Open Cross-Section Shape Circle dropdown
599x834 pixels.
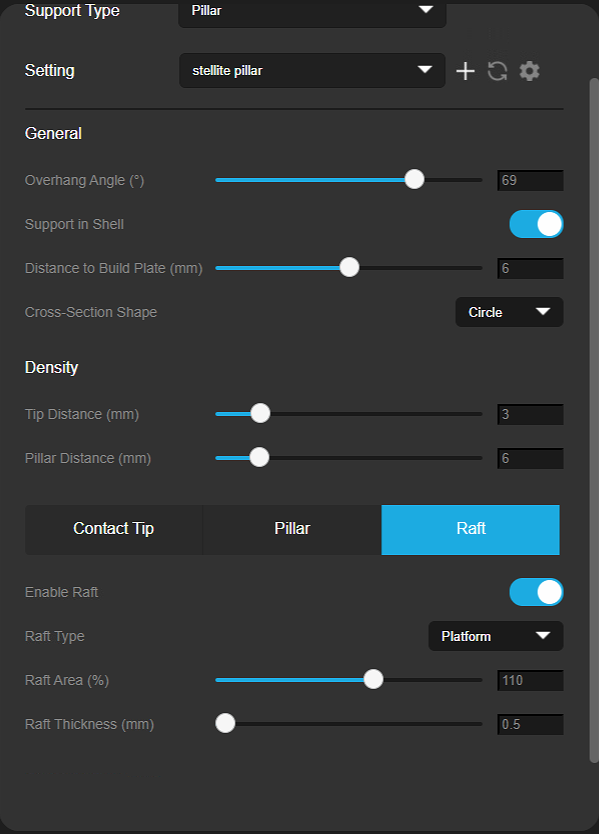pos(509,312)
